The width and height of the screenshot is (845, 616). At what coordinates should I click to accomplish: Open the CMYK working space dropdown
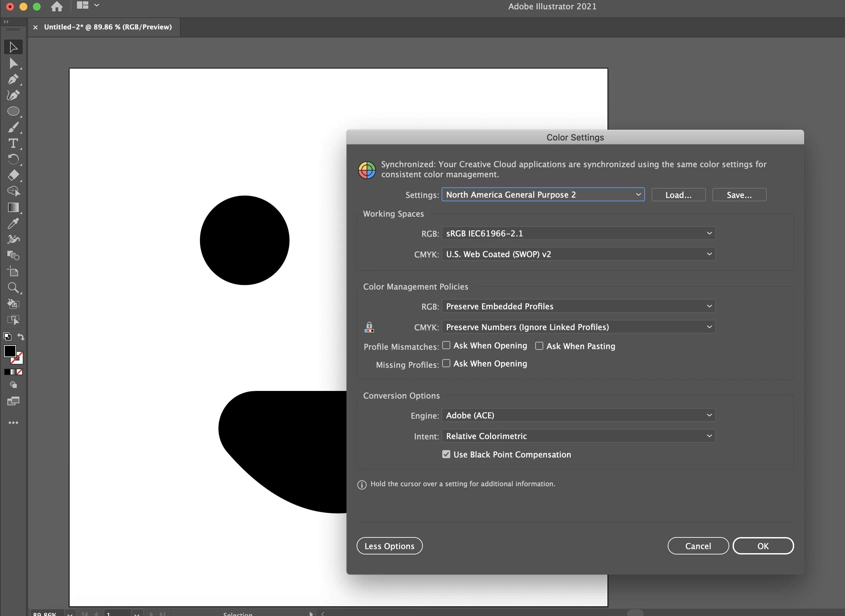[578, 254]
